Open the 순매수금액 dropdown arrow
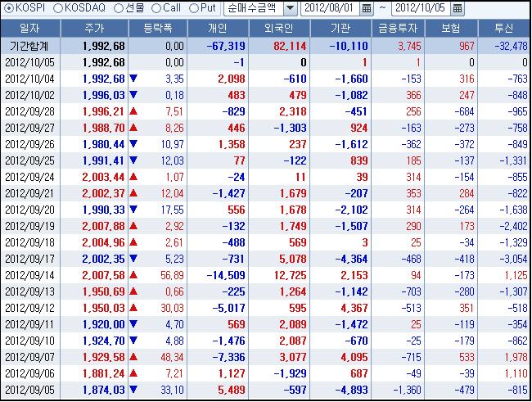Image resolution: width=532 pixels, height=402 pixels. [x=291, y=8]
